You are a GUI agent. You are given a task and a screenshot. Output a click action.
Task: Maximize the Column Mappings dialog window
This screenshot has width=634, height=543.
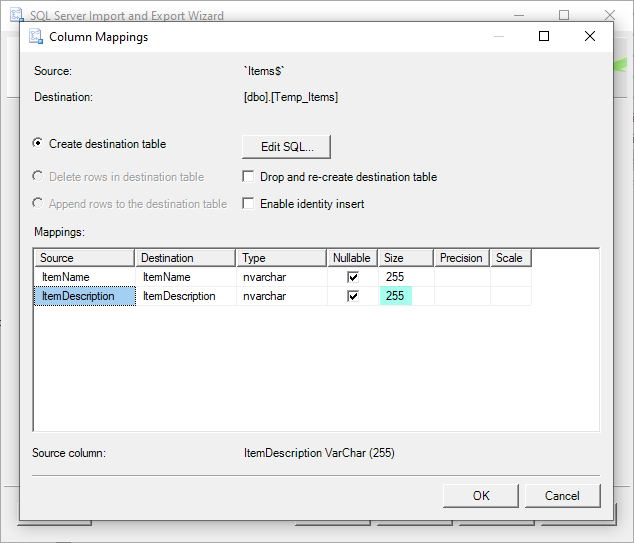point(544,36)
